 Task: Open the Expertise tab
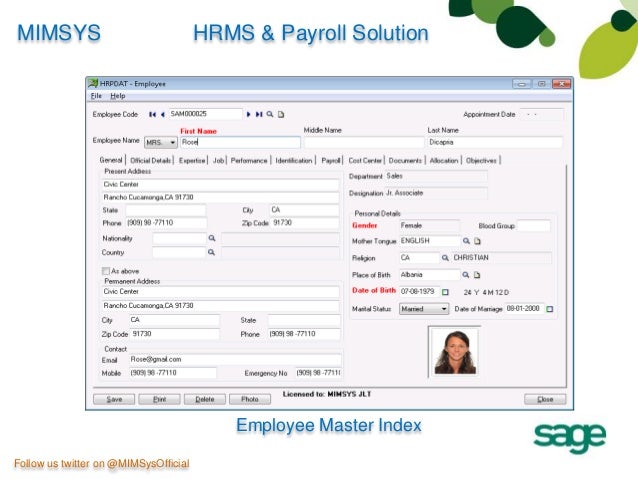click(x=192, y=160)
